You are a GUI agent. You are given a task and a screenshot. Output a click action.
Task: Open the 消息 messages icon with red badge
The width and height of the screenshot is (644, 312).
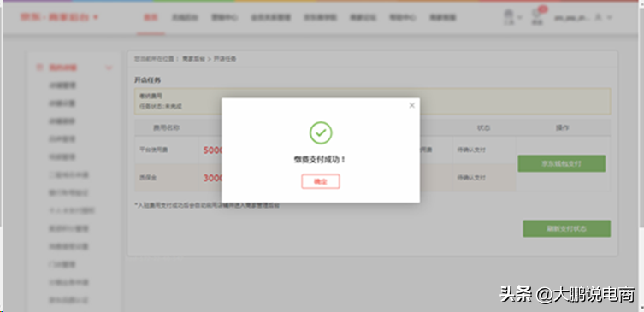click(x=537, y=17)
